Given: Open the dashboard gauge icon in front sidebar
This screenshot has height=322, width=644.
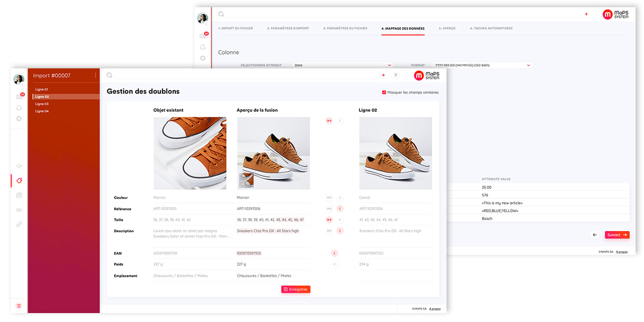Looking at the screenshot, I should click(19, 166).
